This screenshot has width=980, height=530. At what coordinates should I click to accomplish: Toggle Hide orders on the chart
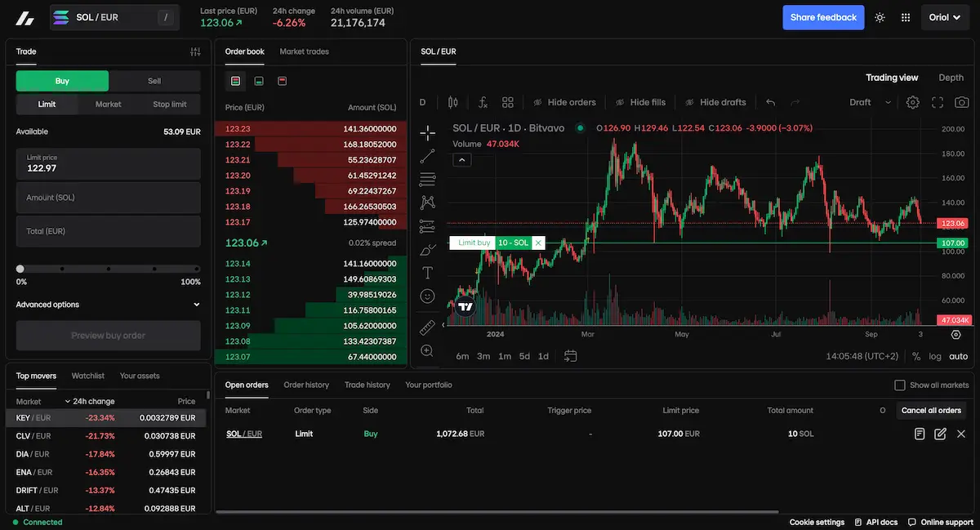[564, 102]
